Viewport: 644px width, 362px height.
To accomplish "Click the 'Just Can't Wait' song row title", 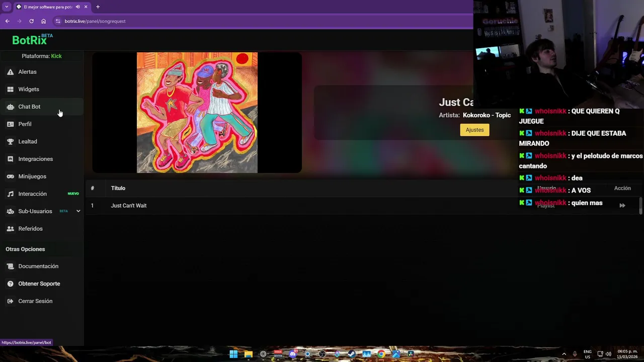I will coord(129,206).
